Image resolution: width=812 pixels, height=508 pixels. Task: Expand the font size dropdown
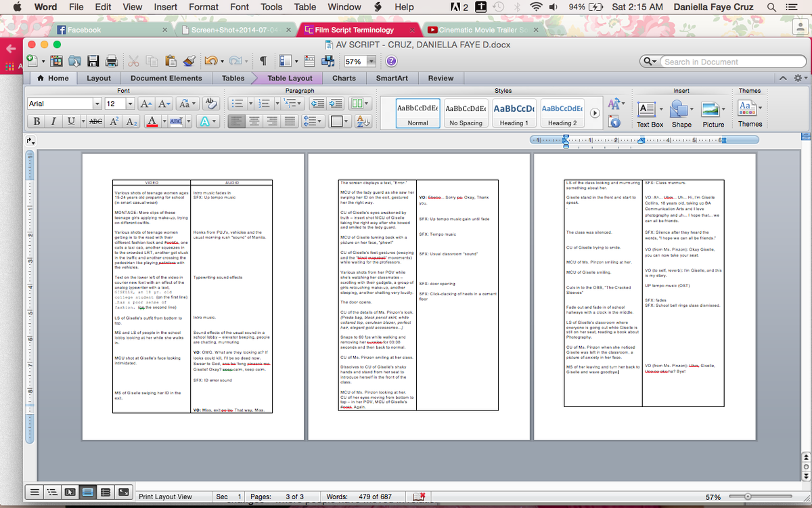(x=130, y=104)
